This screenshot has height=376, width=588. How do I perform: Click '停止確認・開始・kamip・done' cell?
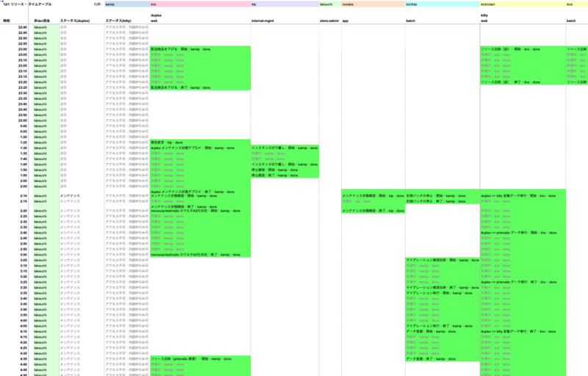click(x=285, y=170)
